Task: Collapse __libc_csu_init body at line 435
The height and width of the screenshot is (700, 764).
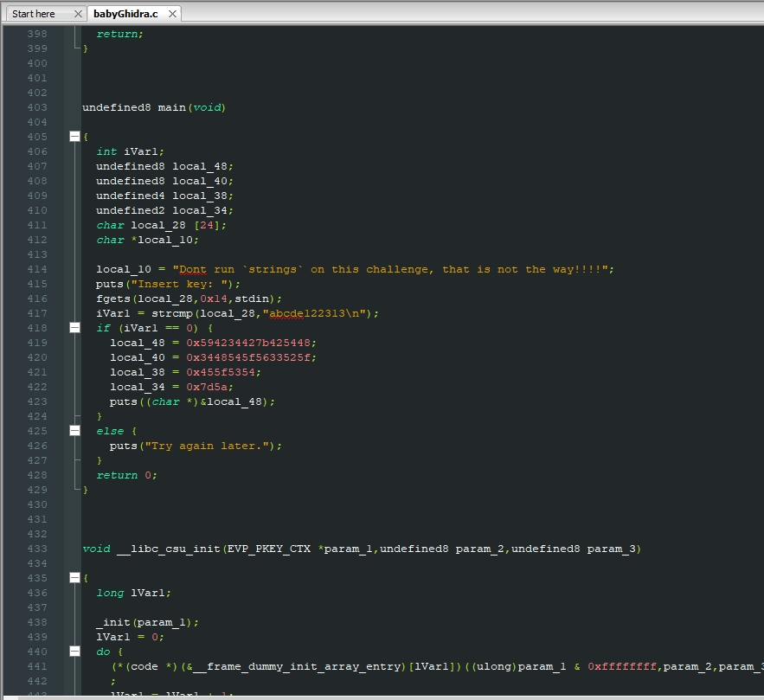Action: 74,578
